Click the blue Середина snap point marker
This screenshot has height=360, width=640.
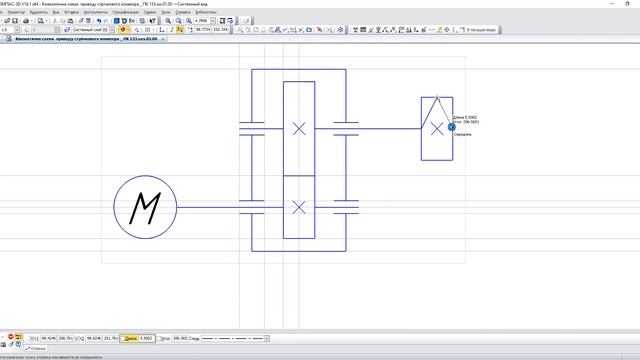pos(451,127)
